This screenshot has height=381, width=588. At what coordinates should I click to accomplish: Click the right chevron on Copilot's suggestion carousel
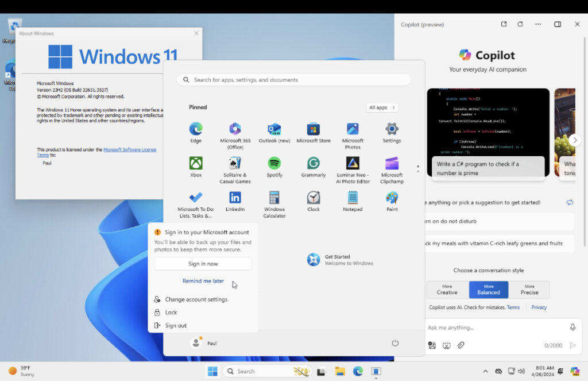575,140
